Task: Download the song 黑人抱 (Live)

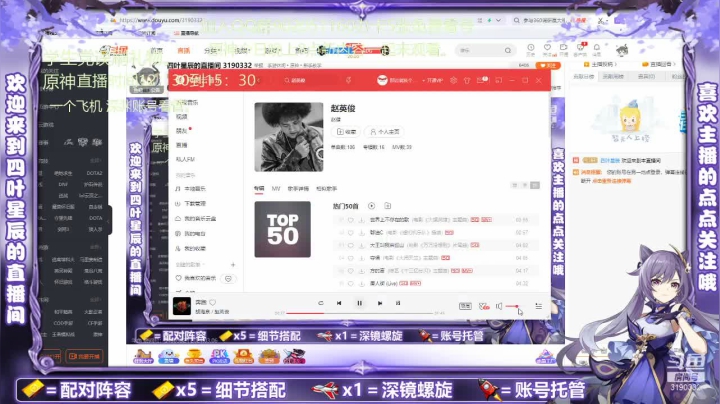Action: [361, 284]
